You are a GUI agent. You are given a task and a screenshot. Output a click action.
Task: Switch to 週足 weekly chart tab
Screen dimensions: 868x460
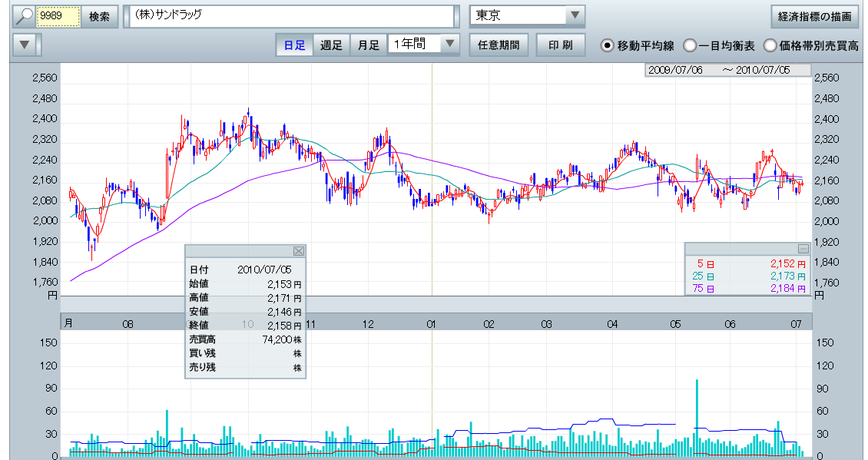[332, 45]
